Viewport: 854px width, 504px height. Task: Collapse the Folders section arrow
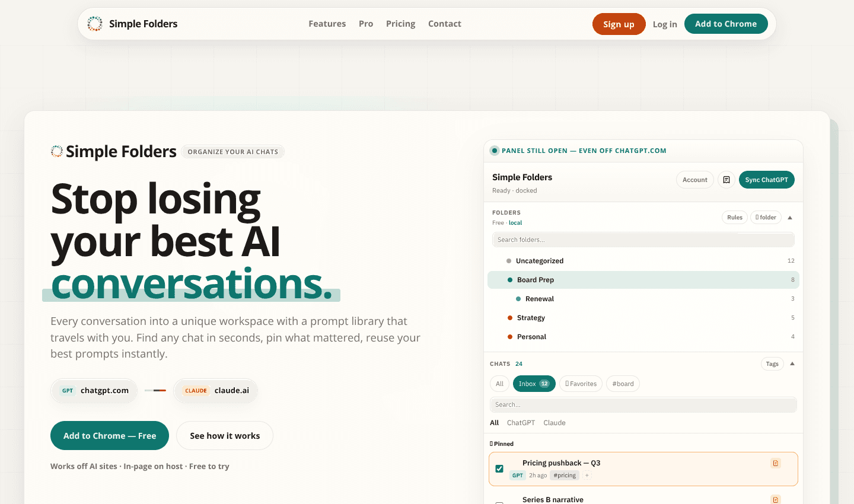pyautogui.click(x=790, y=218)
